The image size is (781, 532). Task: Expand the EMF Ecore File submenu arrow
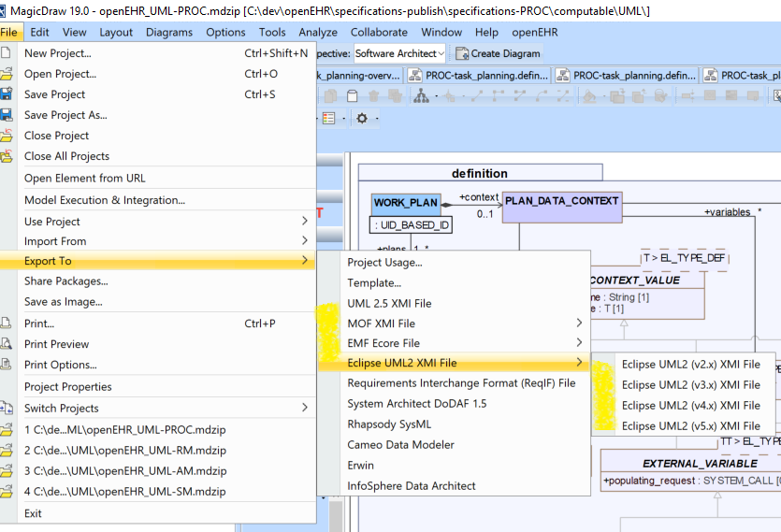tap(579, 342)
